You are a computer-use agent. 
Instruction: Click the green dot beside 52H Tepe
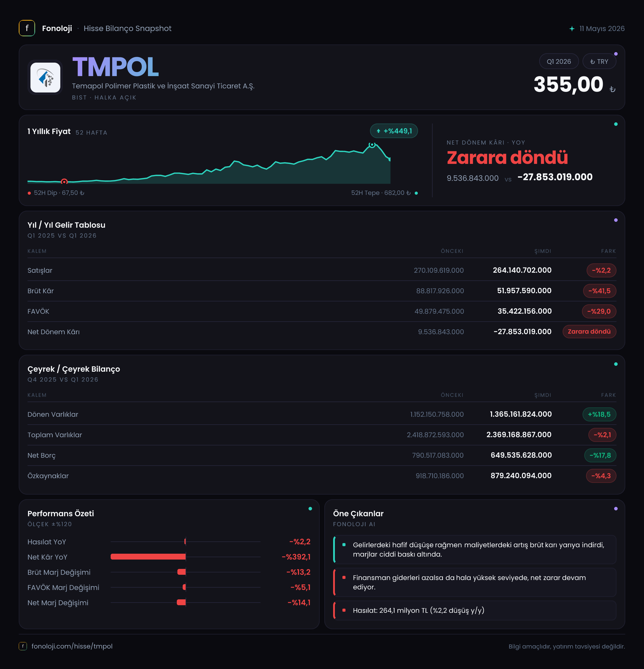(x=416, y=193)
